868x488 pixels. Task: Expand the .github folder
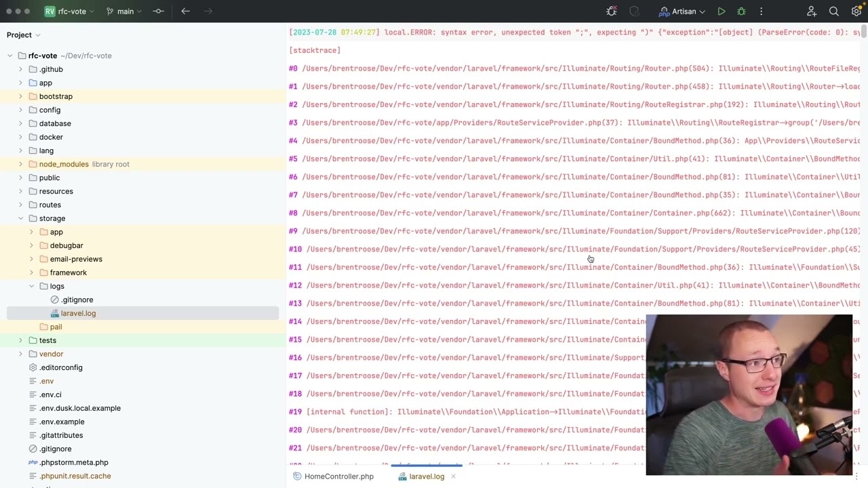click(x=20, y=69)
